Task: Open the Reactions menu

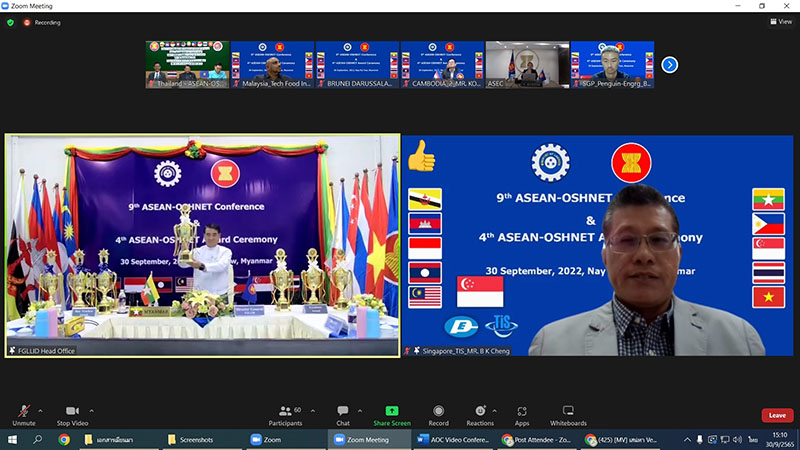Action: click(x=480, y=414)
